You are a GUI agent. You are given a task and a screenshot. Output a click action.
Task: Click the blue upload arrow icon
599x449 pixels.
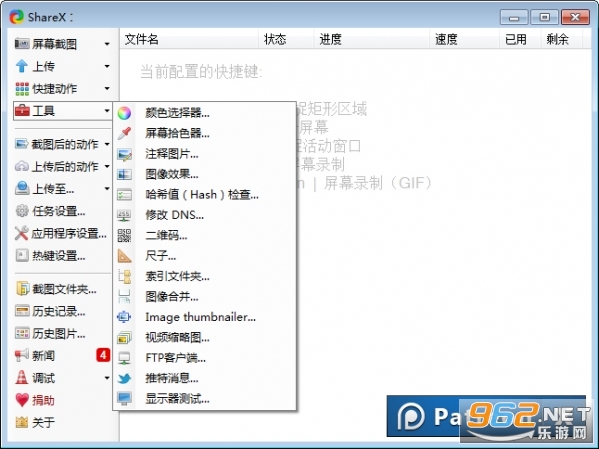coord(22,66)
